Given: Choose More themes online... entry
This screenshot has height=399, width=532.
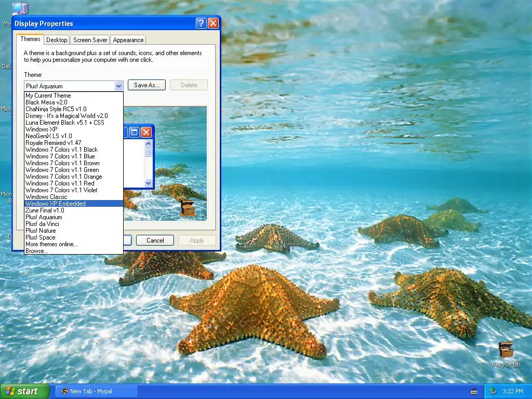Looking at the screenshot, I should (x=74, y=244).
